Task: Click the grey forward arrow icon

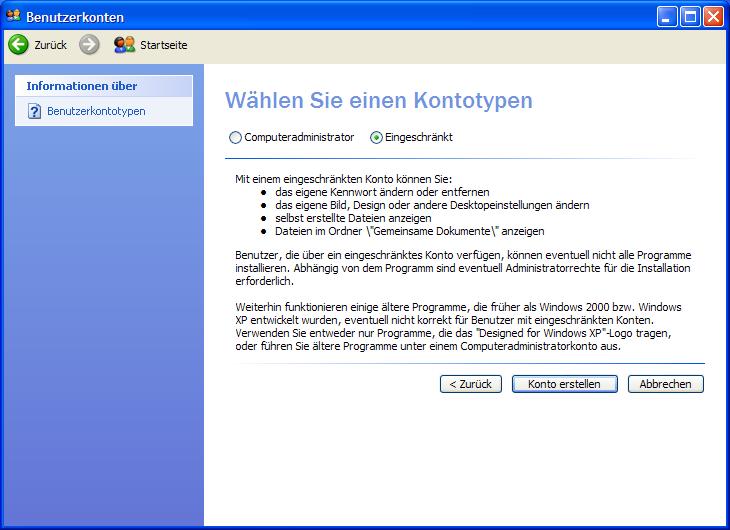Action: [89, 45]
